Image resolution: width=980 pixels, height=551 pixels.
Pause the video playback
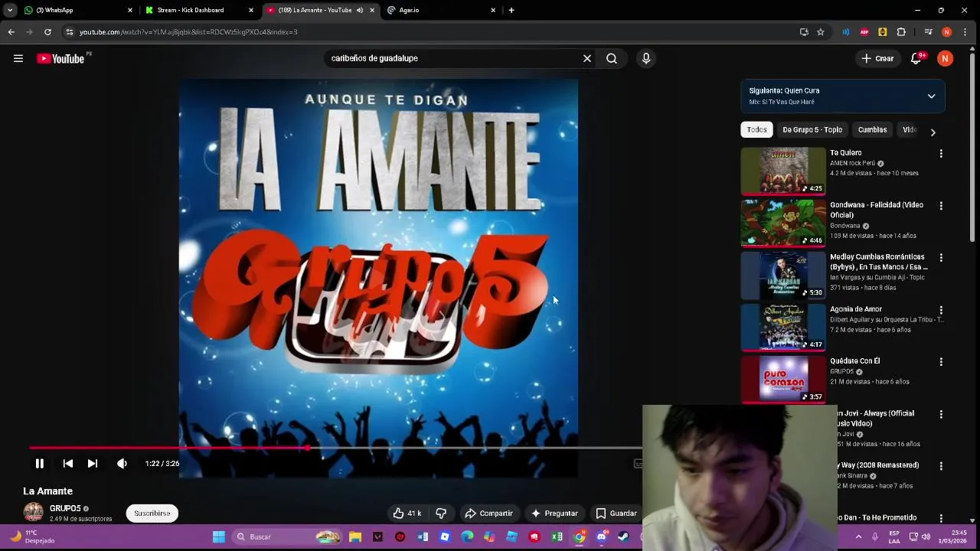pyautogui.click(x=40, y=463)
